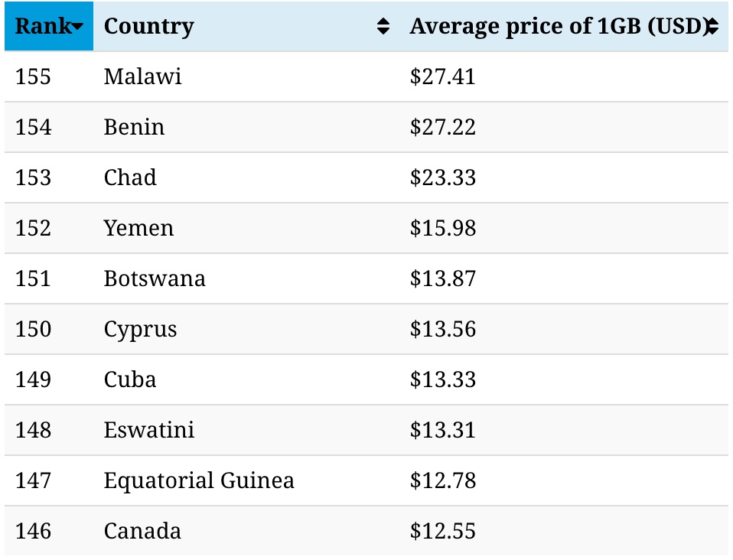Select the Malawi country cell

[143, 77]
